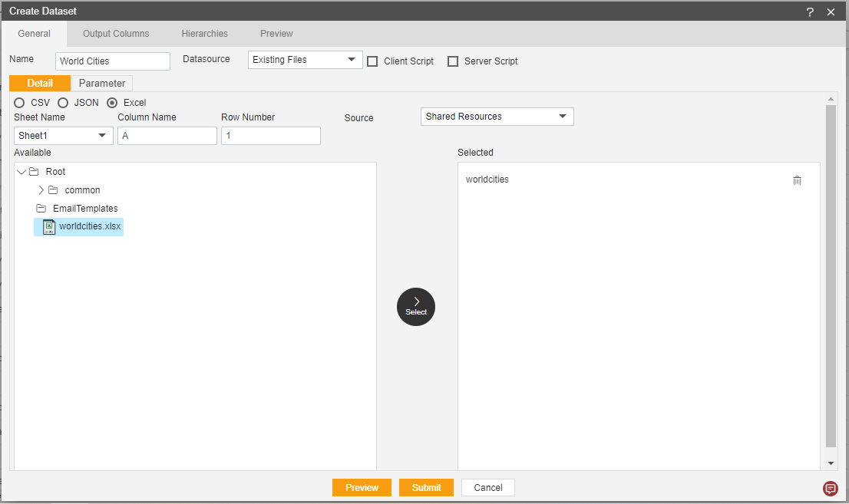Choose the CSV radio option
Image resolution: width=849 pixels, height=504 pixels.
(x=19, y=103)
